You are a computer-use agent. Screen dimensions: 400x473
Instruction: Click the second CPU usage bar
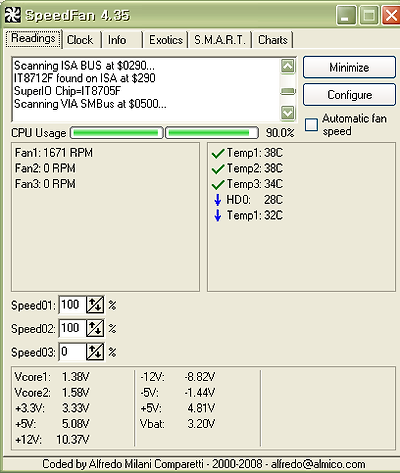pos(212,133)
